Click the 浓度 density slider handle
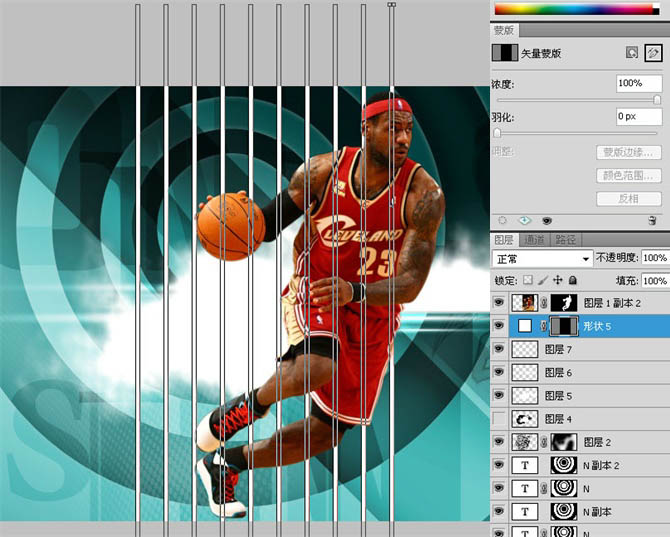 [x=657, y=100]
